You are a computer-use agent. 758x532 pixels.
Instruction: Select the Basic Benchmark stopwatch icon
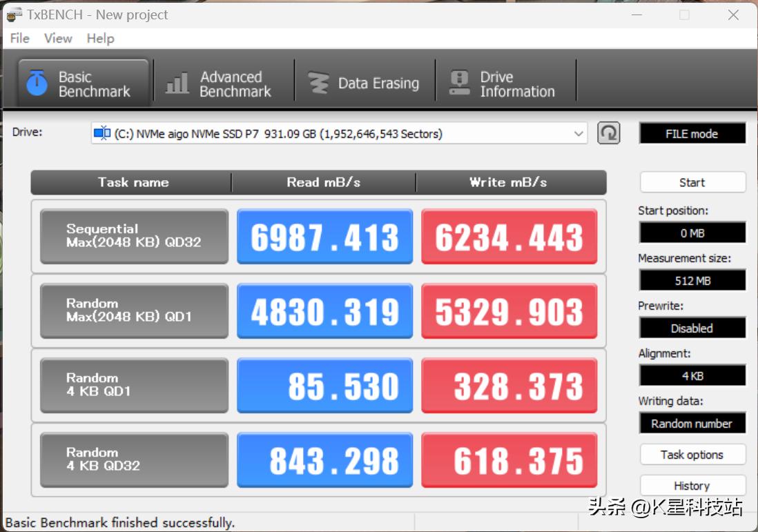[x=38, y=82]
